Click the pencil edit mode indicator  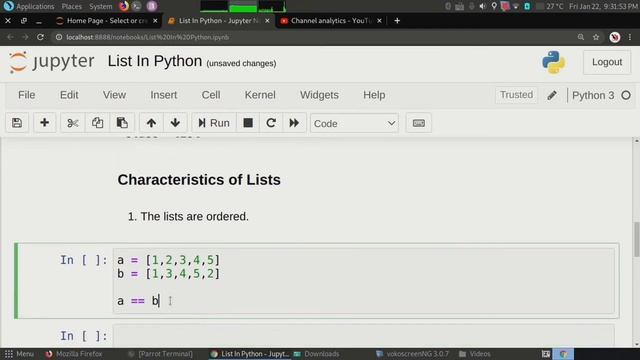point(552,95)
